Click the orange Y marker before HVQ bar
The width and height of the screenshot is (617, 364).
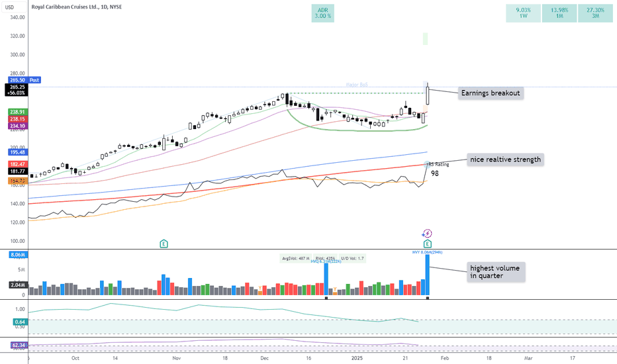260,289
